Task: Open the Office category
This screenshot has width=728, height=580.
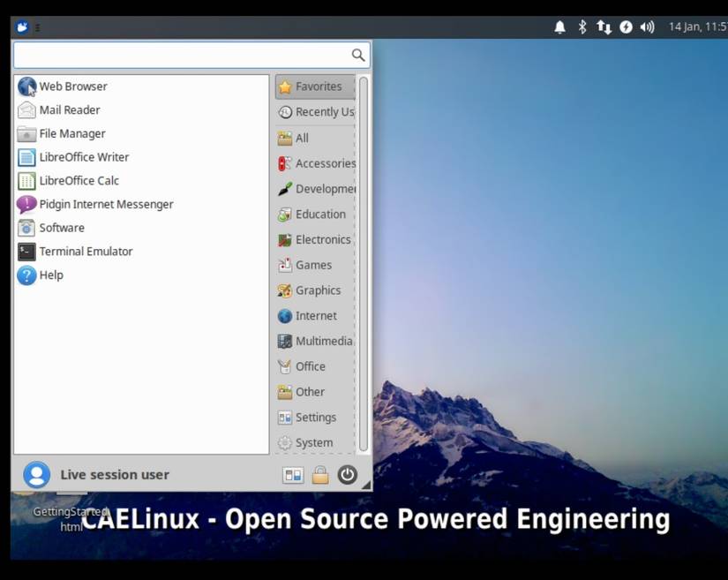Action: [x=315, y=366]
